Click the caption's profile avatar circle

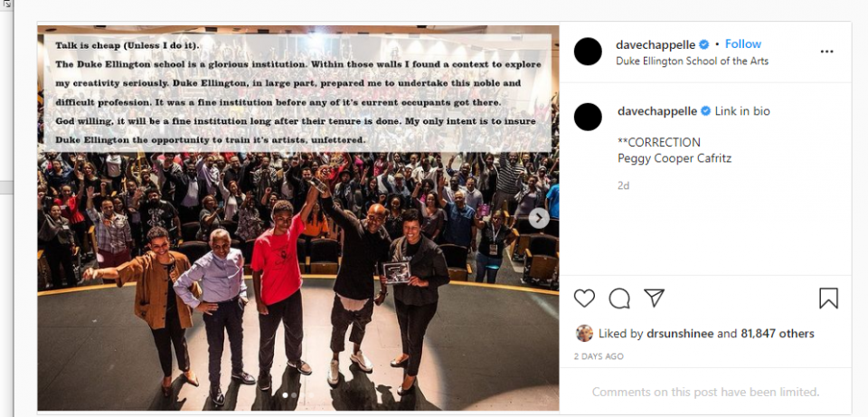coord(588,117)
